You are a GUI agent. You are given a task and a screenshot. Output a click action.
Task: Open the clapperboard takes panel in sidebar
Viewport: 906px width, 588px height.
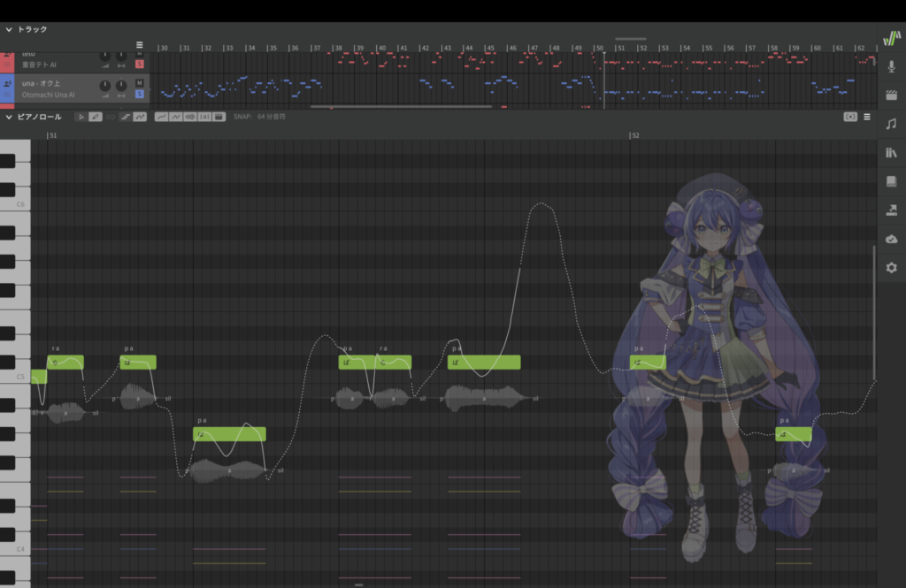coord(892,95)
